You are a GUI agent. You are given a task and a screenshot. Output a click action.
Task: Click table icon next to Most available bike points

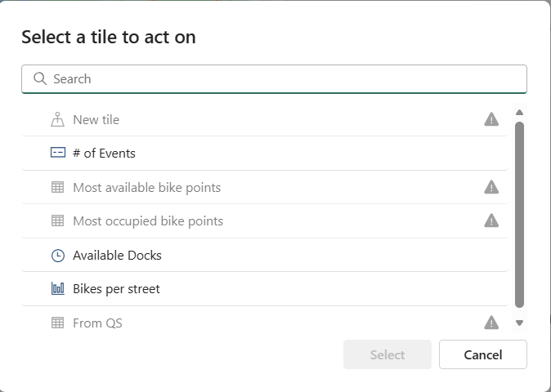tap(57, 188)
